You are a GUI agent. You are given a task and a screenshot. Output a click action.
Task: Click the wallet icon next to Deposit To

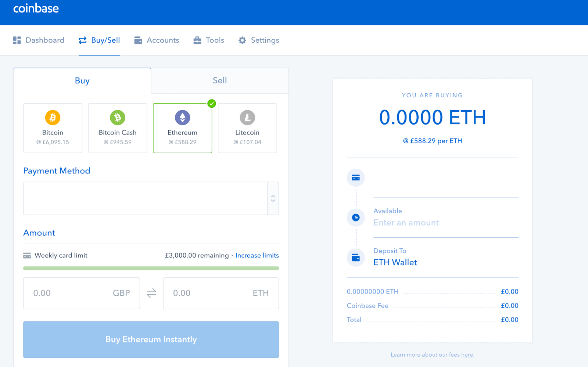[x=356, y=258]
